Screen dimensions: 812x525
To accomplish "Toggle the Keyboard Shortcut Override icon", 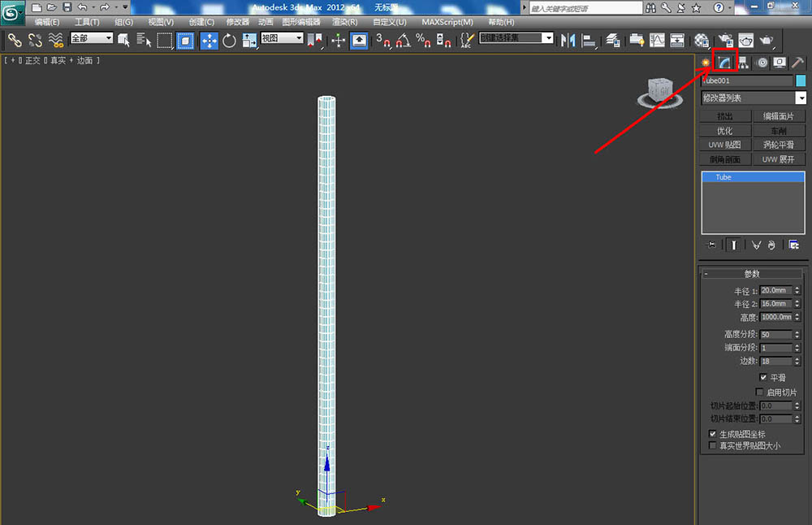I will 360,41.
